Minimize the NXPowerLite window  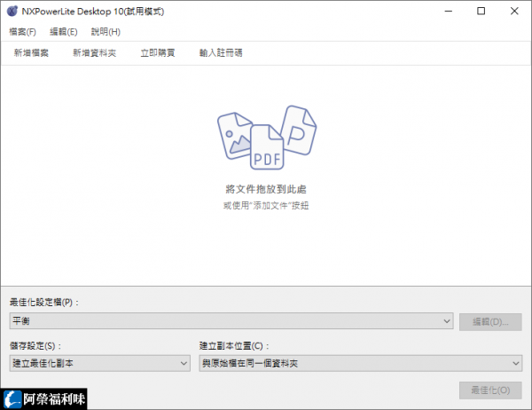pyautogui.click(x=449, y=11)
